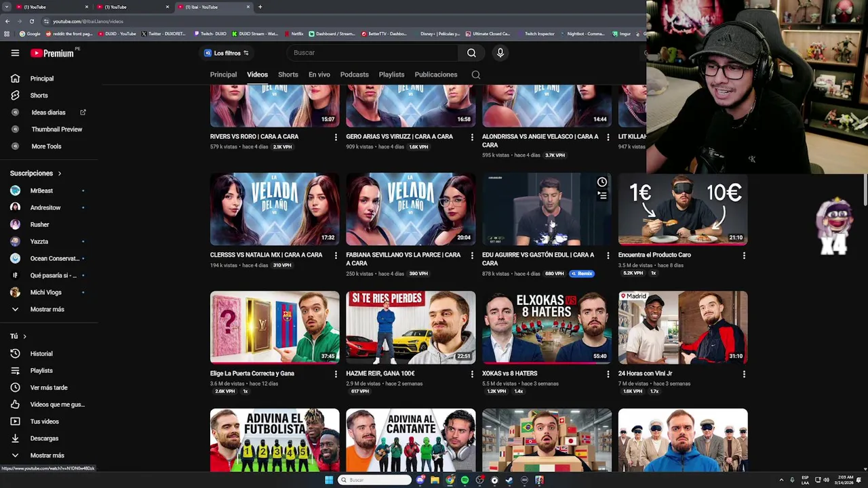Viewport: 868px width, 488px height.
Task: Click the search magnifier button
Action: coord(471,53)
